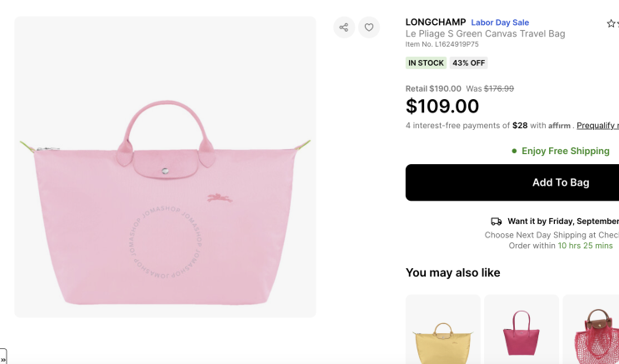Click the Add To Bag button
Viewport: 619px width, 364px height.
click(512, 182)
